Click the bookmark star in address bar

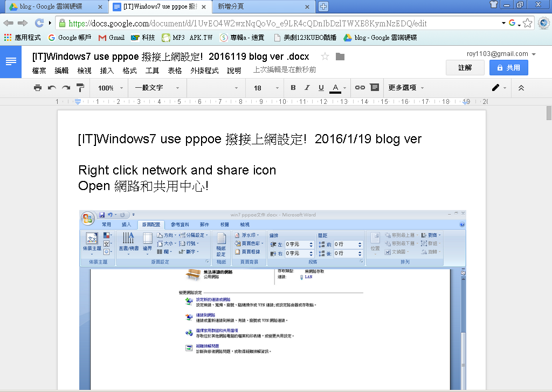[527, 23]
